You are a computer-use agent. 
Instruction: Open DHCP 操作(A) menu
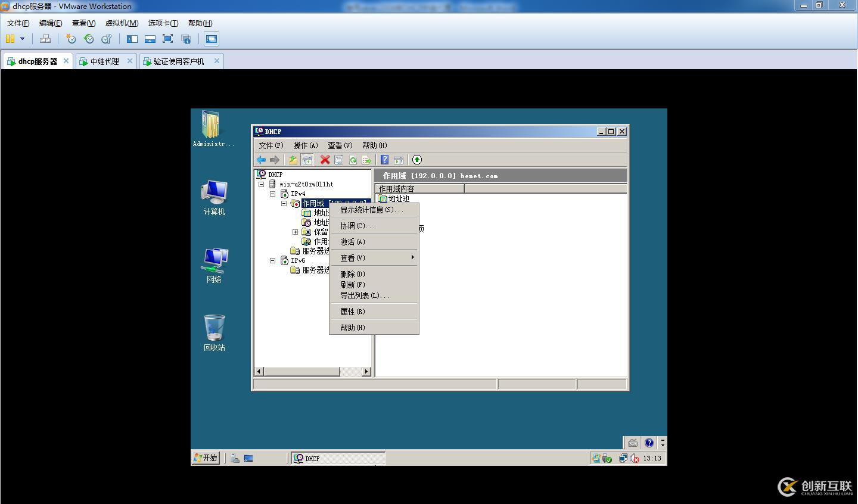click(x=306, y=145)
